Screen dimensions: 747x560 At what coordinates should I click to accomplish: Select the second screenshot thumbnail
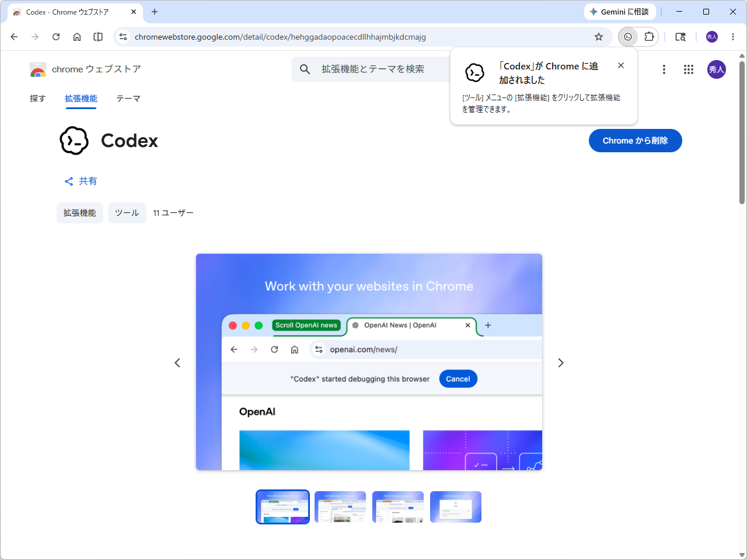340,507
